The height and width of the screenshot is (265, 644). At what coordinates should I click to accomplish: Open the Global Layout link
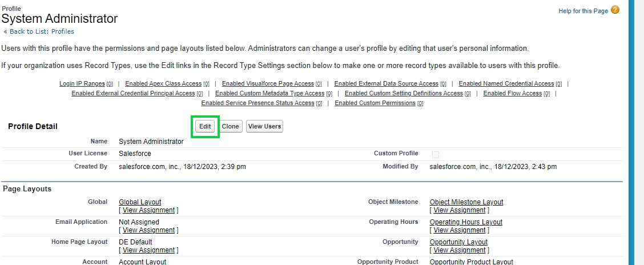(140, 202)
